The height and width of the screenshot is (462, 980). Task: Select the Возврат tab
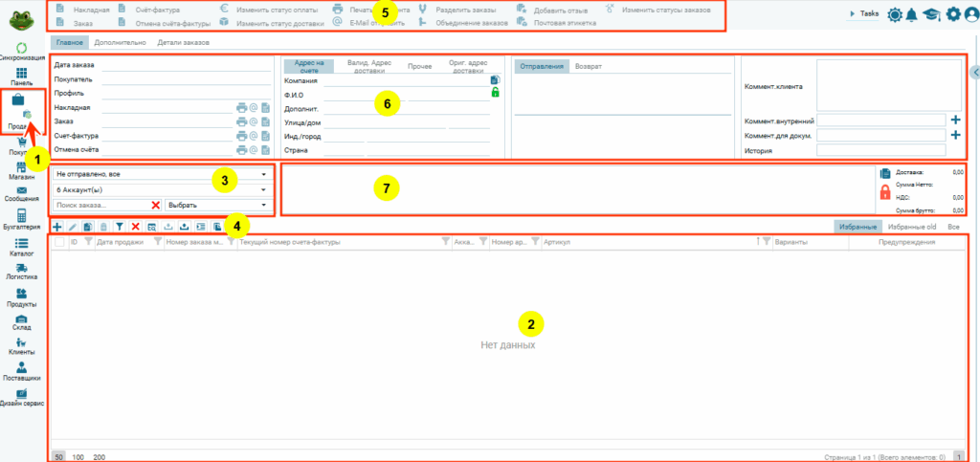[589, 67]
